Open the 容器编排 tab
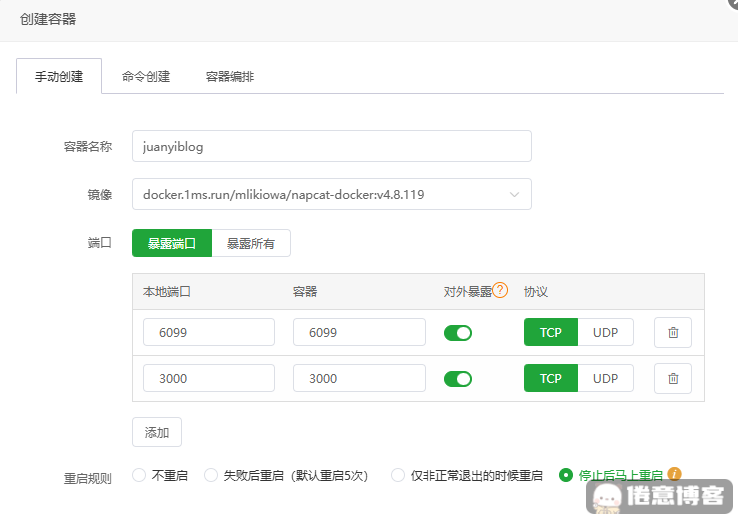This screenshot has height=519, width=738. (x=230, y=76)
